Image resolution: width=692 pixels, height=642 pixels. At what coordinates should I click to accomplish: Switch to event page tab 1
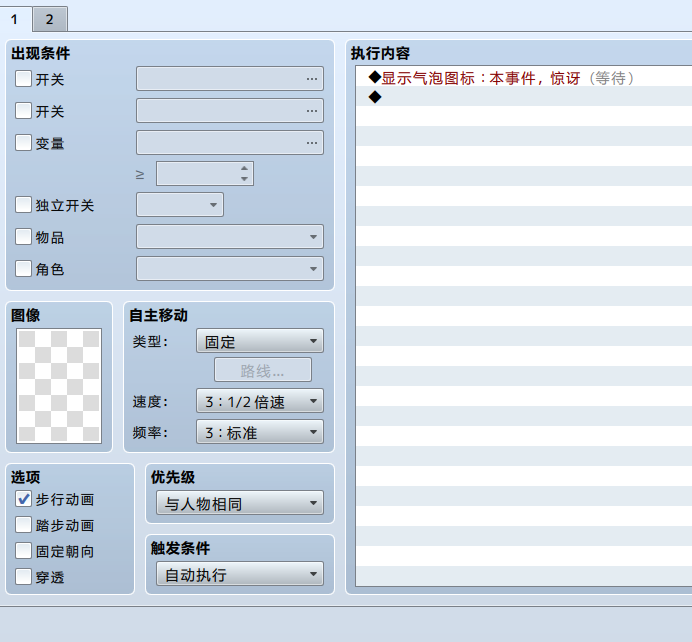(x=16, y=19)
